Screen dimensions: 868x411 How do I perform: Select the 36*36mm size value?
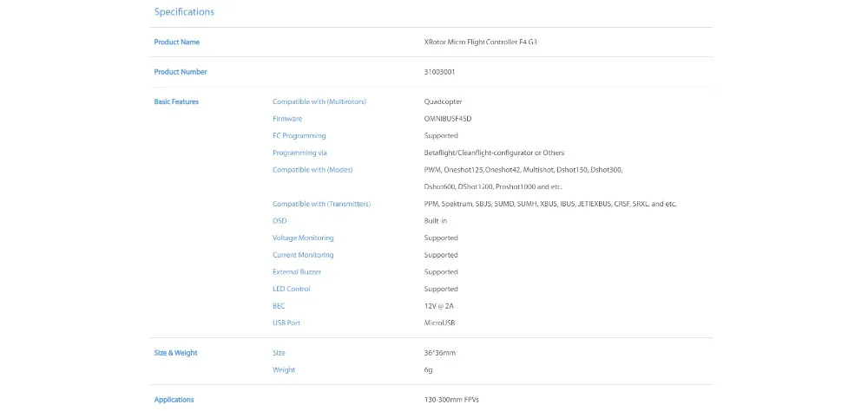click(439, 353)
